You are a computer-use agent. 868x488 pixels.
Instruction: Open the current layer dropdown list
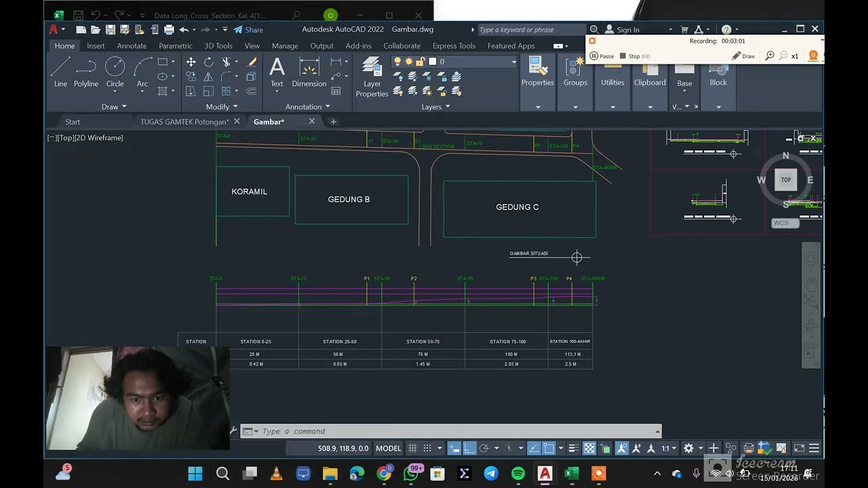click(513, 62)
